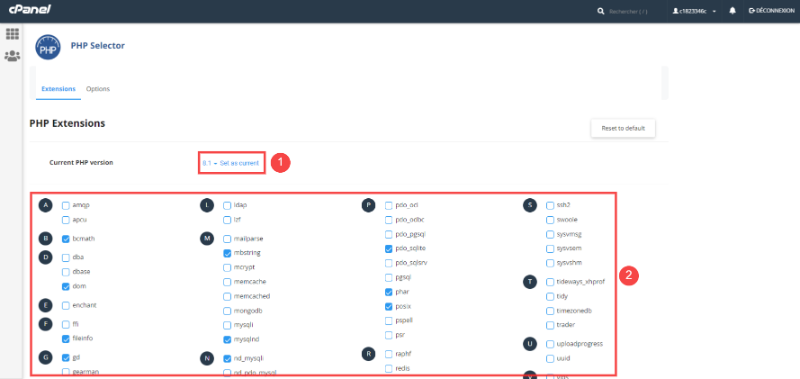Open the notifications bell

click(x=733, y=11)
